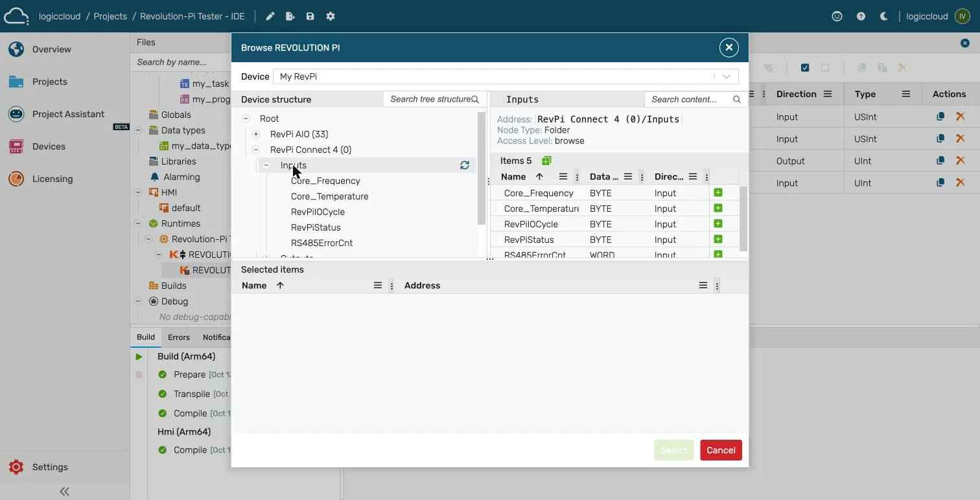Screen dimensions: 980x500
Task: Open Name column menu in Selected items
Action: click(x=378, y=286)
